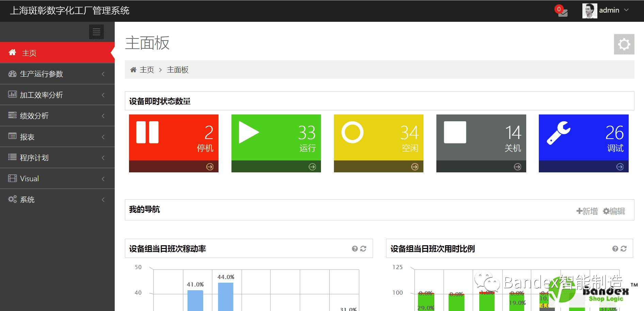The height and width of the screenshot is (311, 644).
Task: Click 编辑 in 我的导航 panel
Action: [614, 211]
